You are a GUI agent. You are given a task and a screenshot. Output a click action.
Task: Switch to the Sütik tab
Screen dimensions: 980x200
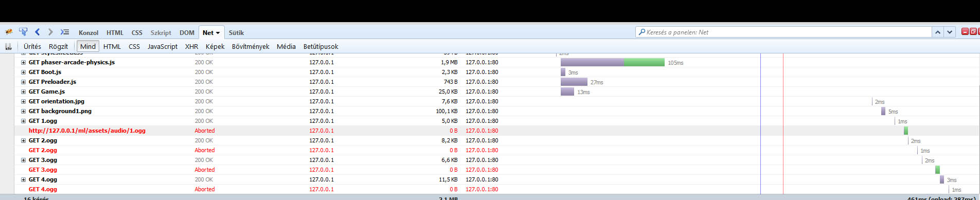point(236,32)
